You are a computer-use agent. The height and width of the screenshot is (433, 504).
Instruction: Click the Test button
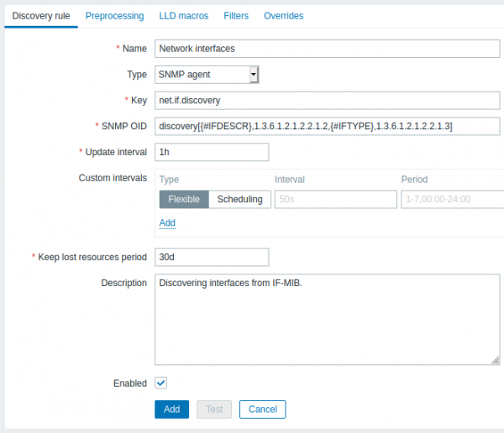214,410
